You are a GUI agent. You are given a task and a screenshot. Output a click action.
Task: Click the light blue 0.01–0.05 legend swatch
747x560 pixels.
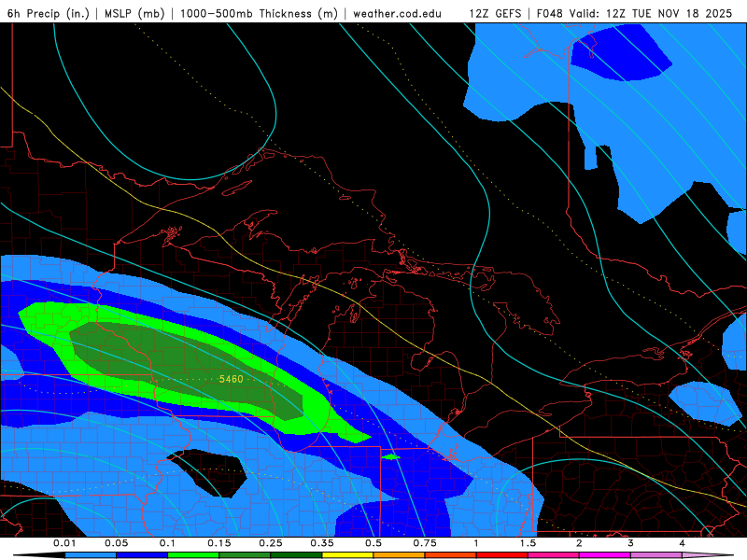[x=91, y=555]
